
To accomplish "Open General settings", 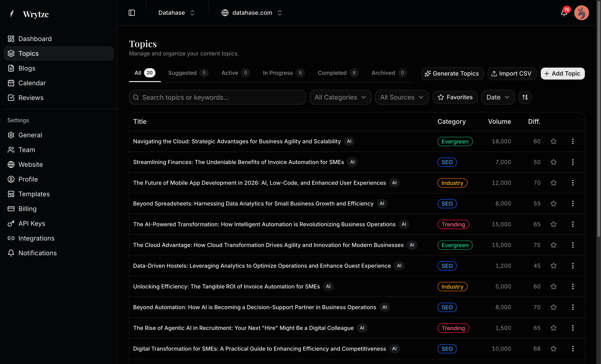I will point(59,135).
